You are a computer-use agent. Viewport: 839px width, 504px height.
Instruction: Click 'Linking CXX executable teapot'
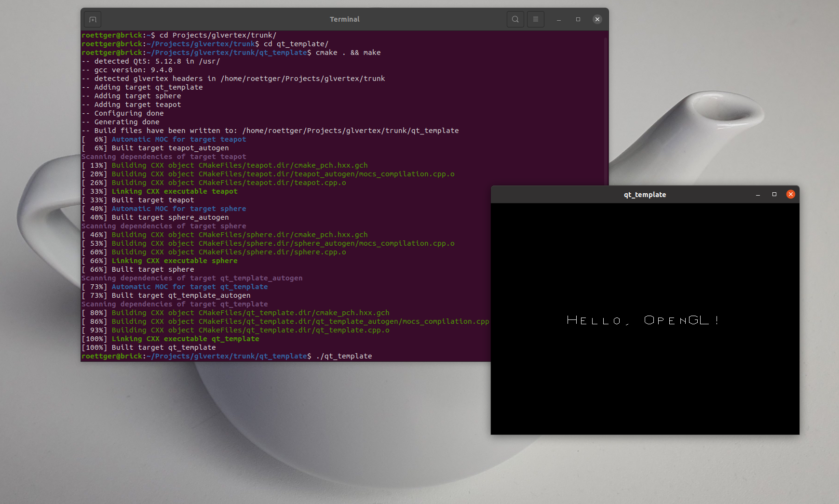(175, 191)
